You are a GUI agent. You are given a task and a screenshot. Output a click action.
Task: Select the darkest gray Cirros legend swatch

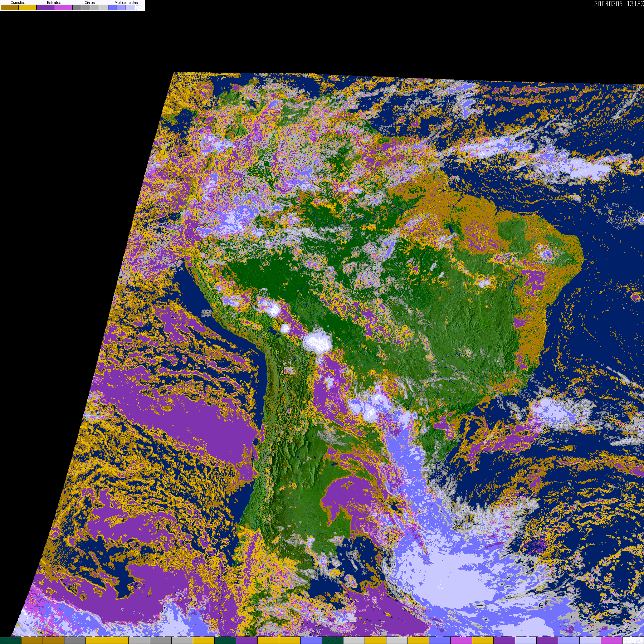tap(77, 8)
